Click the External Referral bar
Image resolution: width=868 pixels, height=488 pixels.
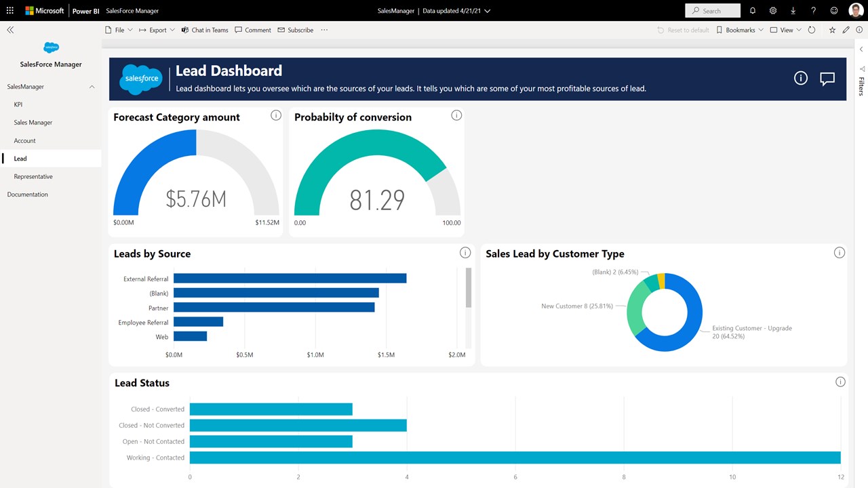[290, 279]
